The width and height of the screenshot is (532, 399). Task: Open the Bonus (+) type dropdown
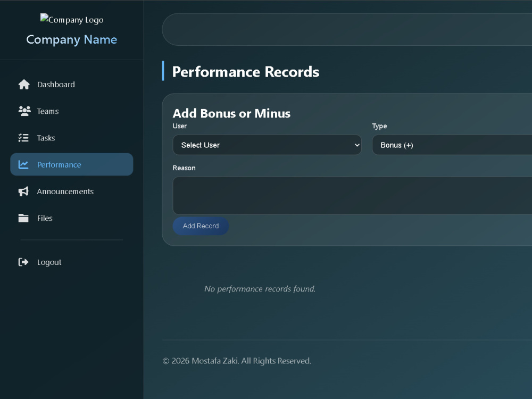click(452, 145)
